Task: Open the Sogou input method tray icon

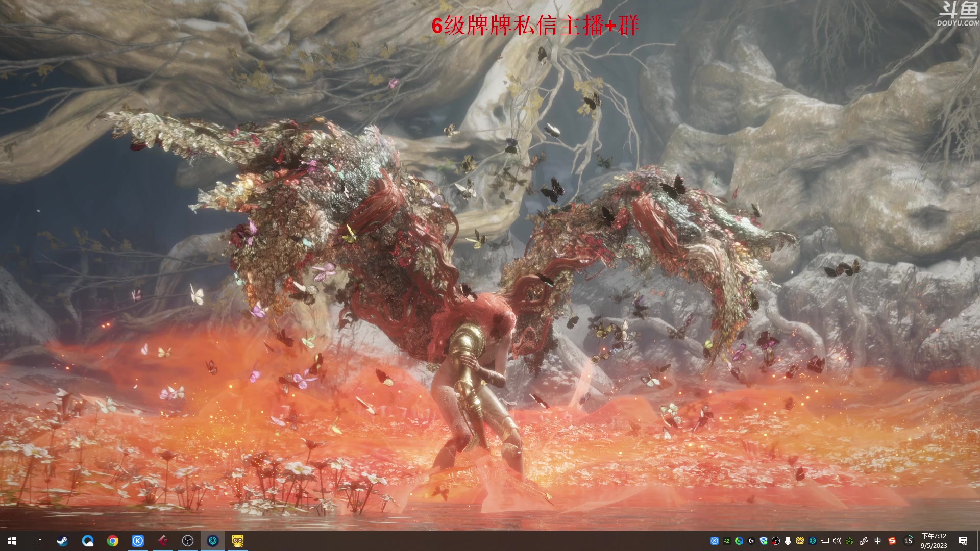Action: (x=892, y=541)
